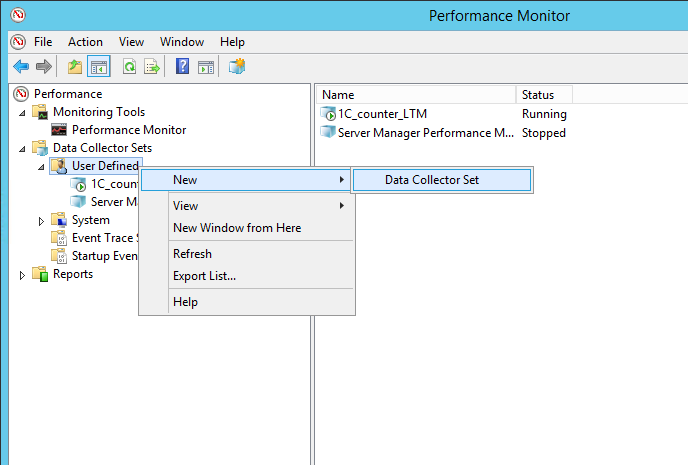688x465 pixels.
Task: Click the Up One Level folder icon
Action: (x=75, y=67)
